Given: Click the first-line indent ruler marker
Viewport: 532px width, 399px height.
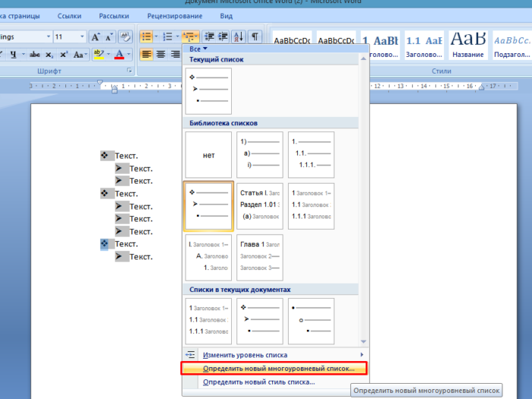Looking at the screenshot, I should coord(100,83).
